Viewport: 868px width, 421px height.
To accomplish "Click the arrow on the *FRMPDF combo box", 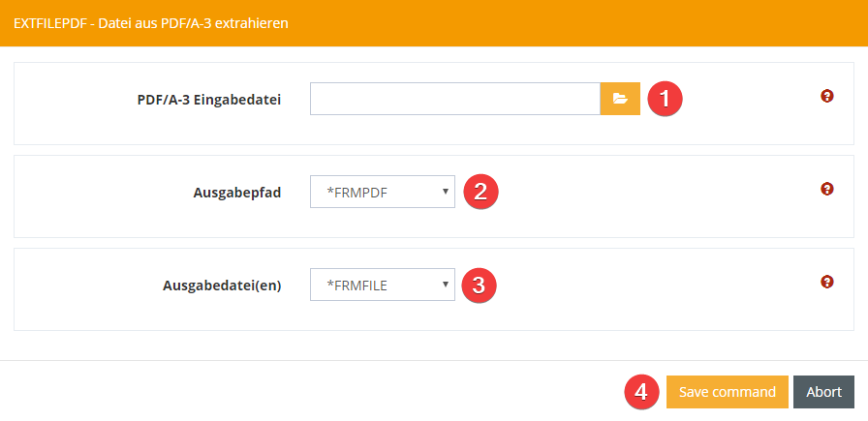I will (x=445, y=192).
